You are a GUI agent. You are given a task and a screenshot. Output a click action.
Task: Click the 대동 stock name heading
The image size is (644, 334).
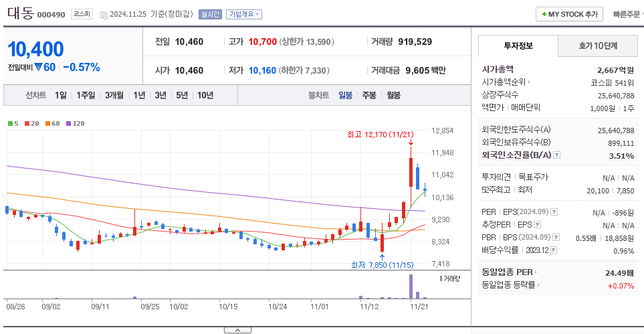(x=21, y=13)
